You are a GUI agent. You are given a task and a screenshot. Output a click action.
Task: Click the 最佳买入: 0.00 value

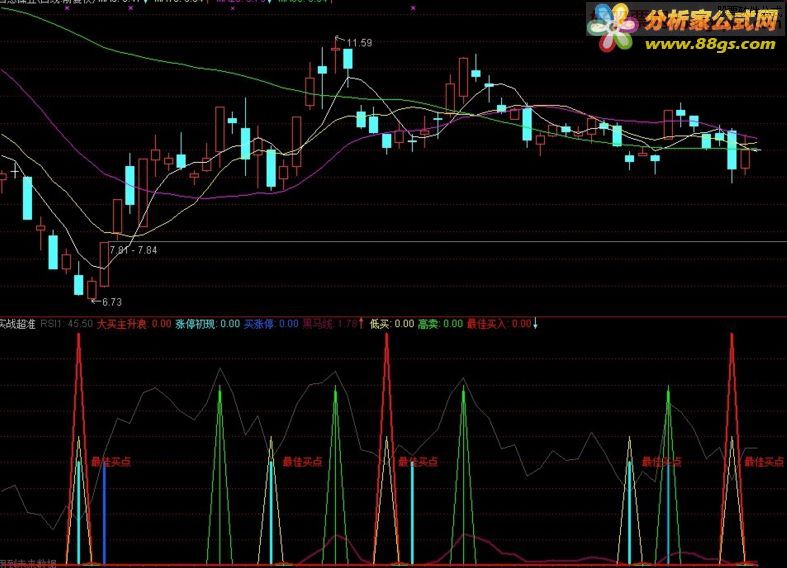click(x=499, y=324)
